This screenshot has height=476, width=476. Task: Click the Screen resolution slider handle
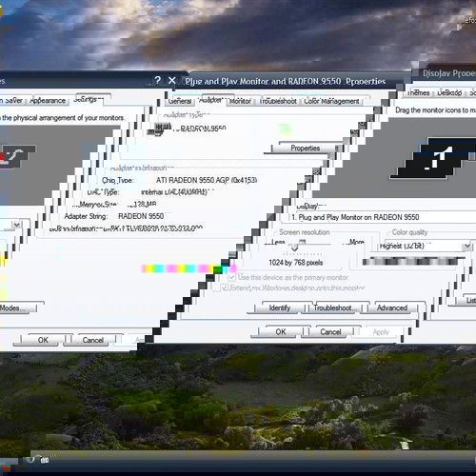[295, 247]
